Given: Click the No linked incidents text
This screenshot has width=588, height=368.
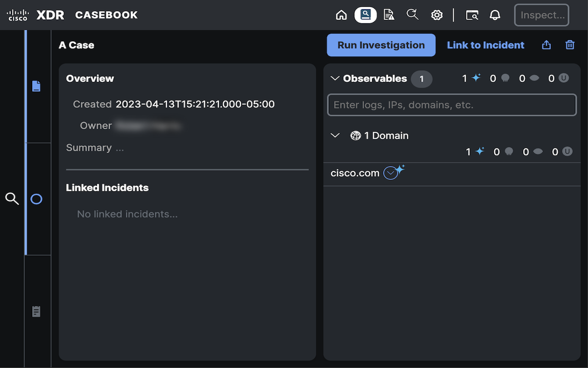Looking at the screenshot, I should (x=127, y=214).
